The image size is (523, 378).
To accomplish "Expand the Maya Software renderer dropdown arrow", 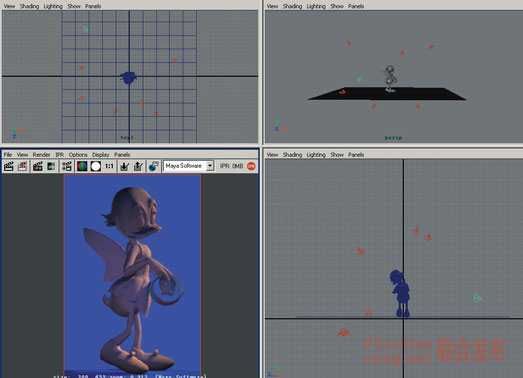I will tap(210, 166).
